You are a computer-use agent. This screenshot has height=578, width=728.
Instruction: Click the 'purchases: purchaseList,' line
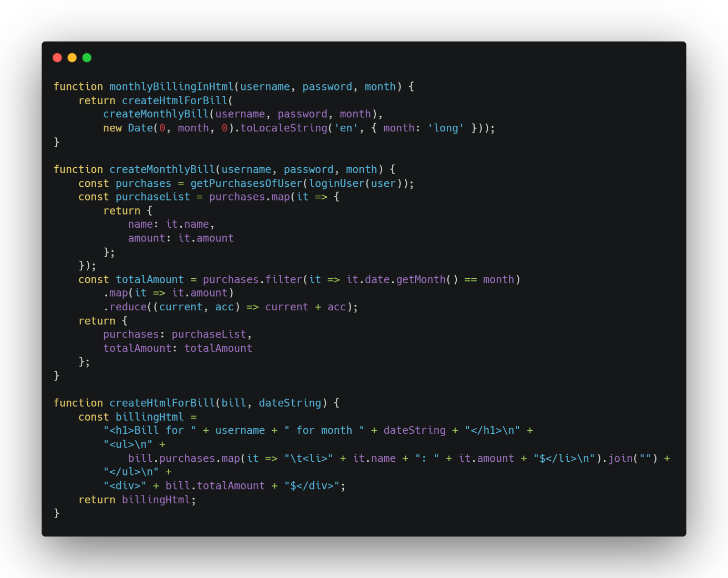coord(178,334)
